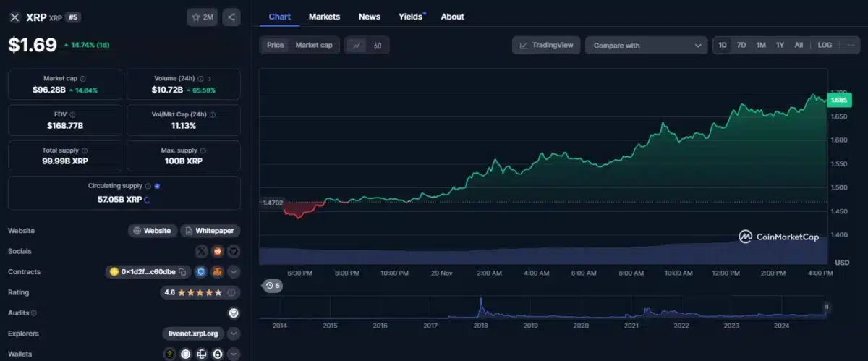This screenshot has height=361, width=868.
Task: Toggle LOG scale on the chart
Action: pos(825,45)
